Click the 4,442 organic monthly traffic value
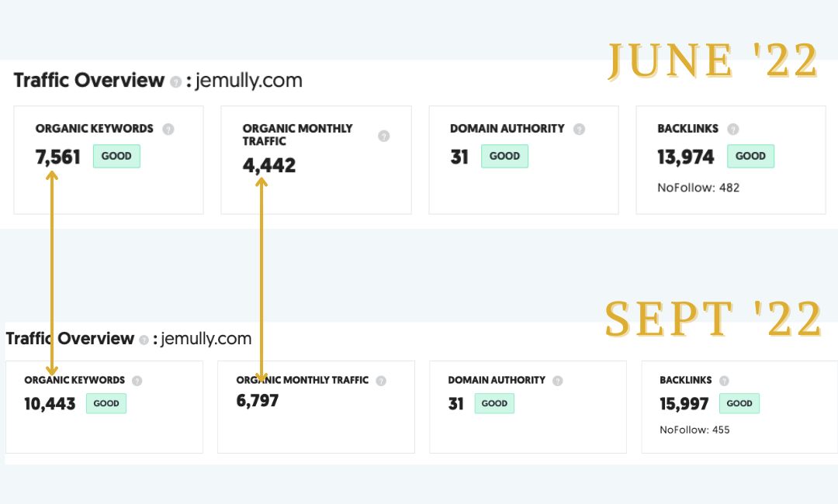The height and width of the screenshot is (504, 838). [x=268, y=165]
